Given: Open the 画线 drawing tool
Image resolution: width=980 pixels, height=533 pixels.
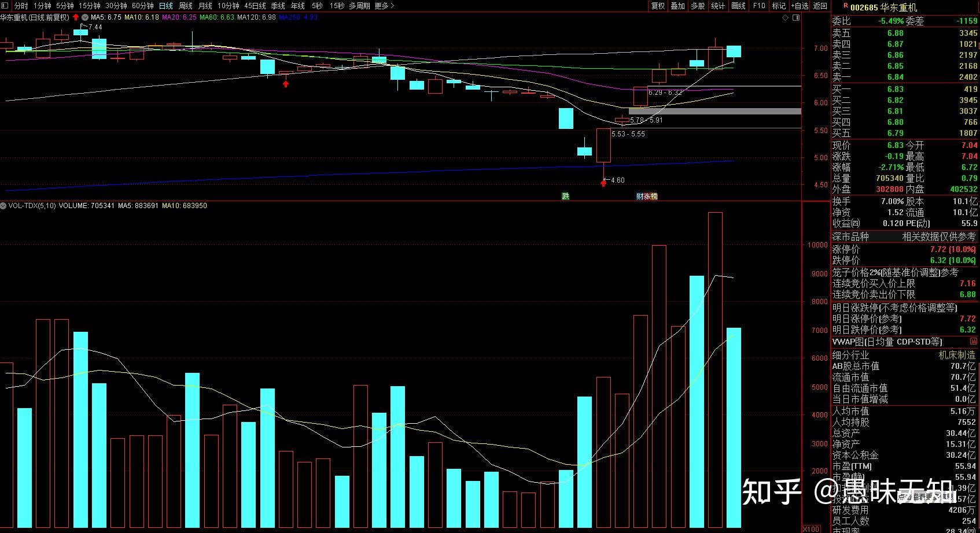Looking at the screenshot, I should click(738, 6).
